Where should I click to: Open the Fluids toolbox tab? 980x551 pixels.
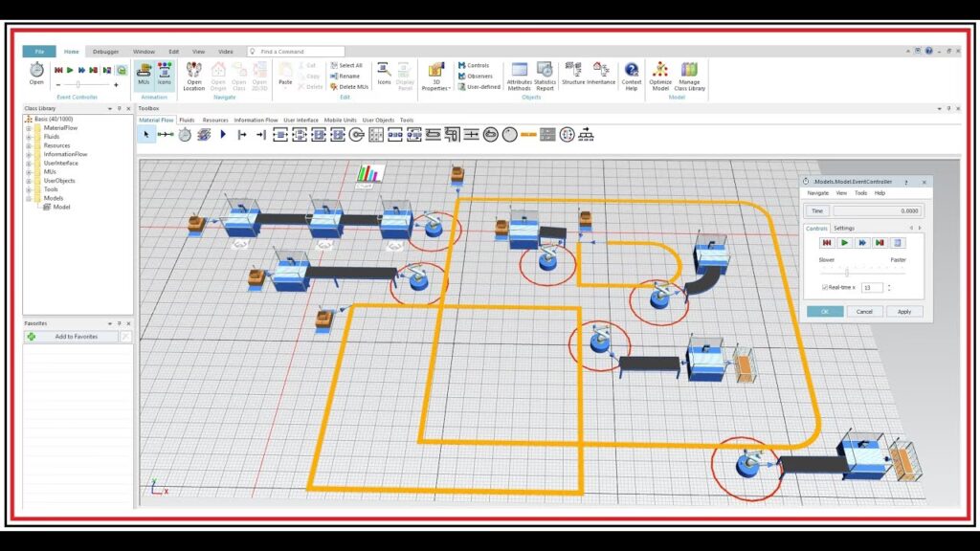tap(187, 121)
